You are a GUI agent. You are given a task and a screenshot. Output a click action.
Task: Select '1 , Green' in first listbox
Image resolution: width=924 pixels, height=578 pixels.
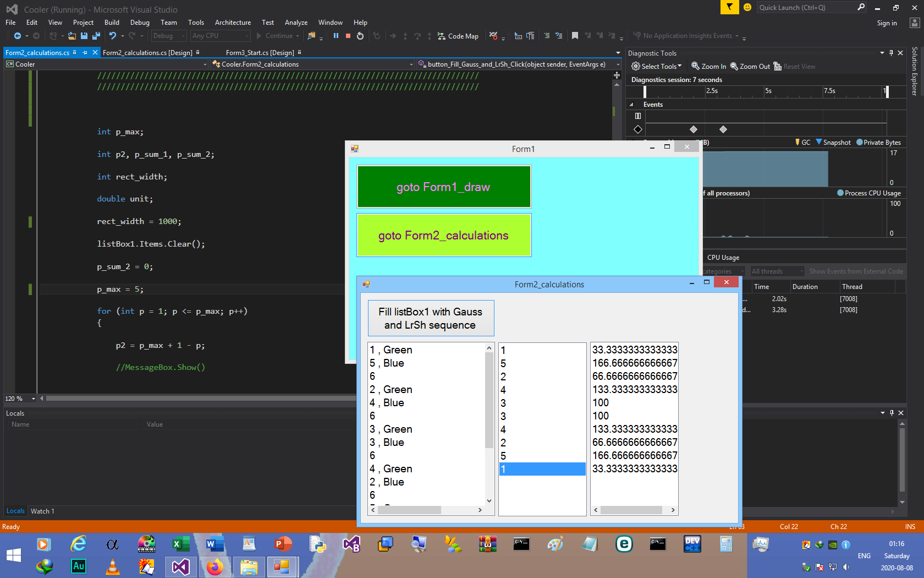click(427, 350)
